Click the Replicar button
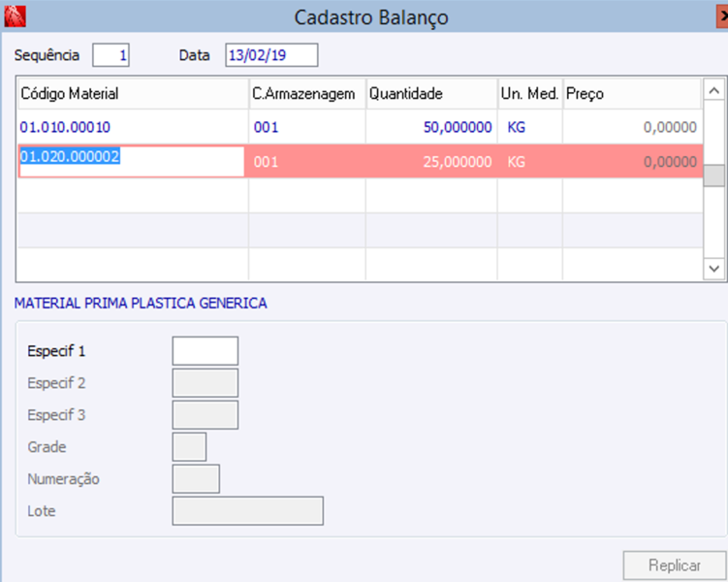The image size is (728, 582). pyautogui.click(x=674, y=566)
